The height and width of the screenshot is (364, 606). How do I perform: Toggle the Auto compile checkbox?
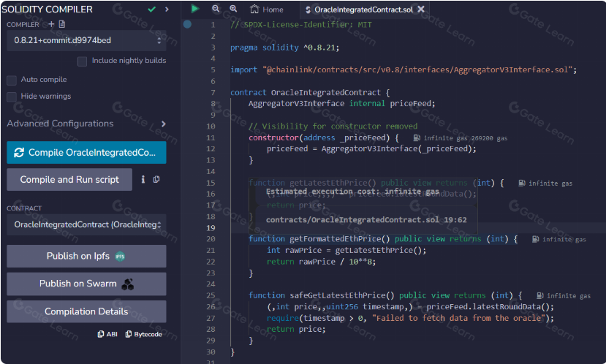(x=12, y=80)
